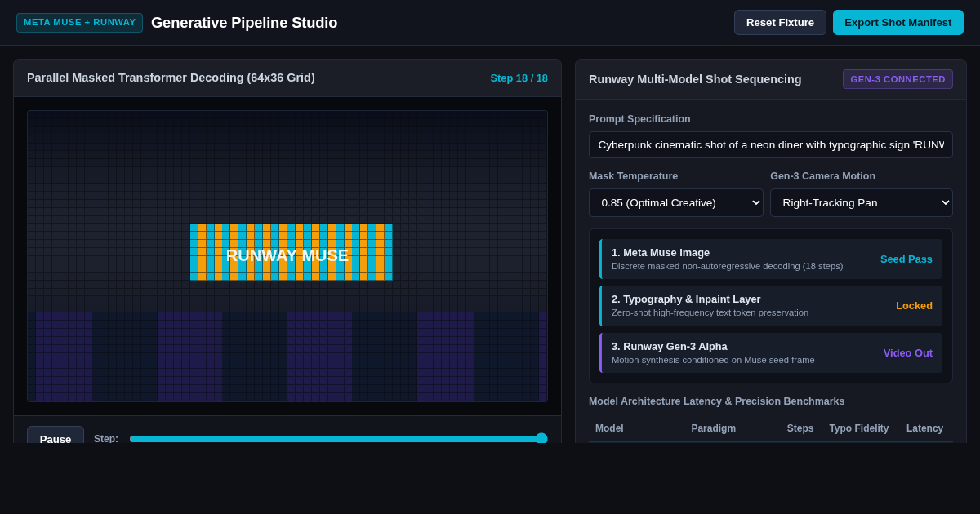
Task: Click the Model column header
Action: pos(609,428)
